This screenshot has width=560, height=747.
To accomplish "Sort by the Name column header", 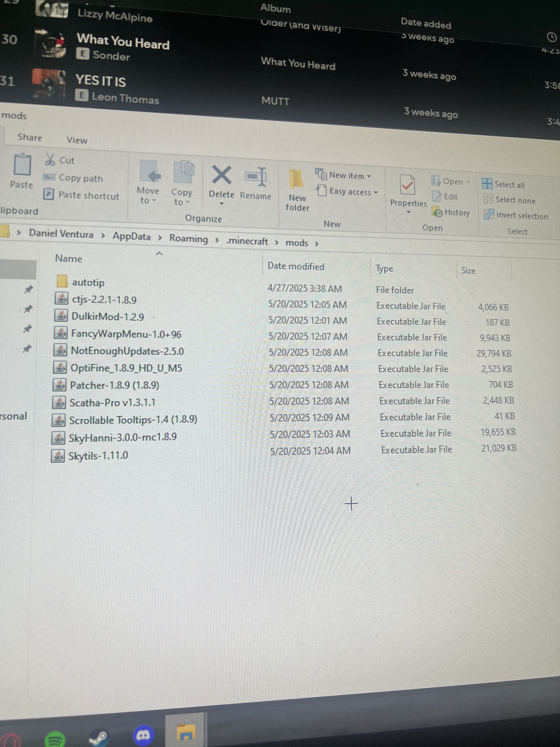I will point(69,259).
